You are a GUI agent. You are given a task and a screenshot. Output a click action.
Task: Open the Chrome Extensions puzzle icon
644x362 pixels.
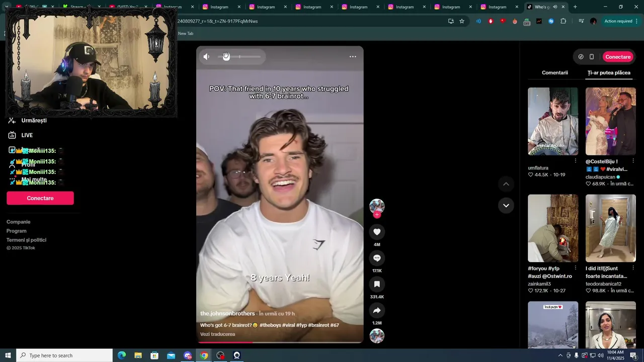click(563, 21)
